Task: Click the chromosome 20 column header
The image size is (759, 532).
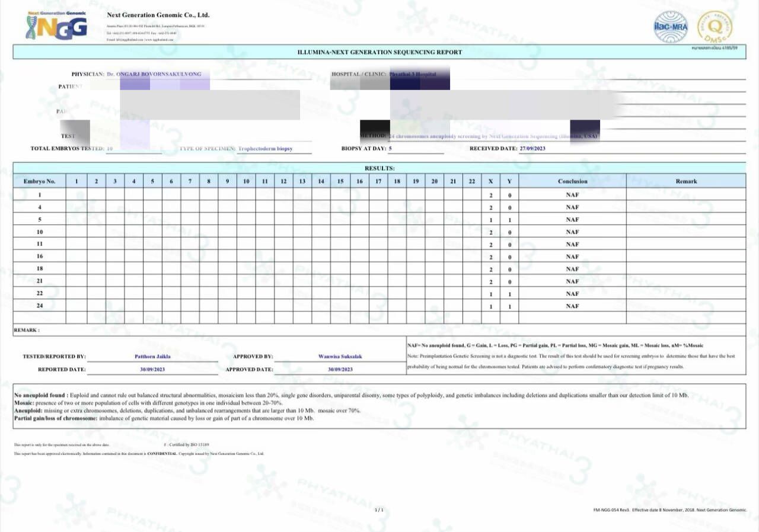Action: (x=434, y=181)
